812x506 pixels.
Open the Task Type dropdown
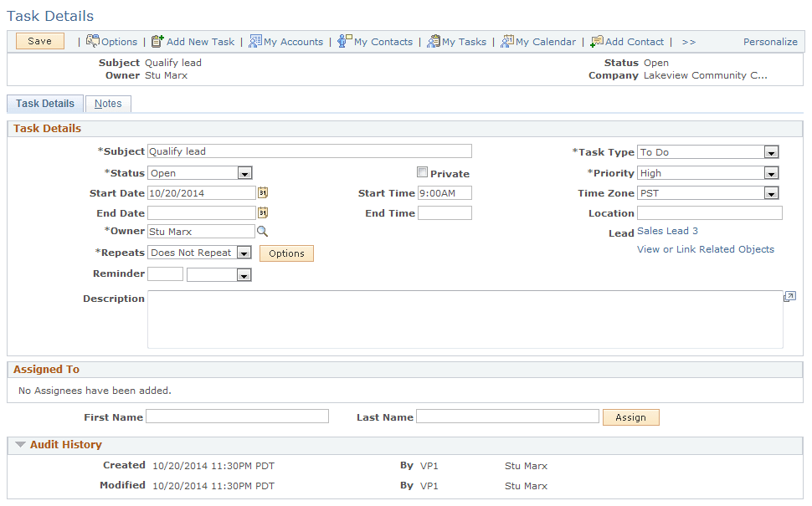pos(773,151)
